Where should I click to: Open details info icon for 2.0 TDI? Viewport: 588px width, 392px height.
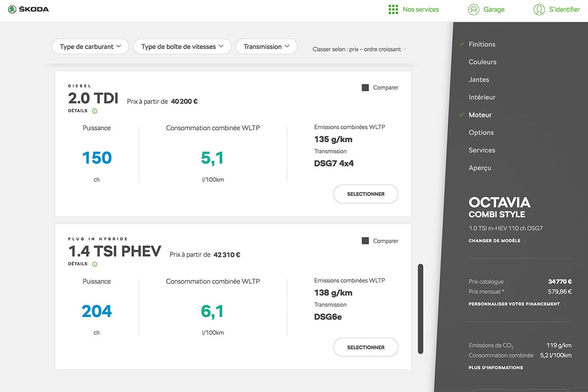95,111
